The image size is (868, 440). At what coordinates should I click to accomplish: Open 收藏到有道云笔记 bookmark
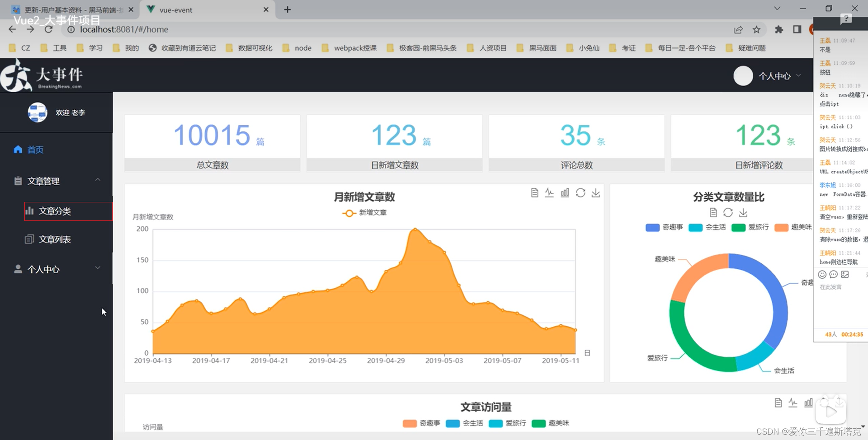point(182,48)
